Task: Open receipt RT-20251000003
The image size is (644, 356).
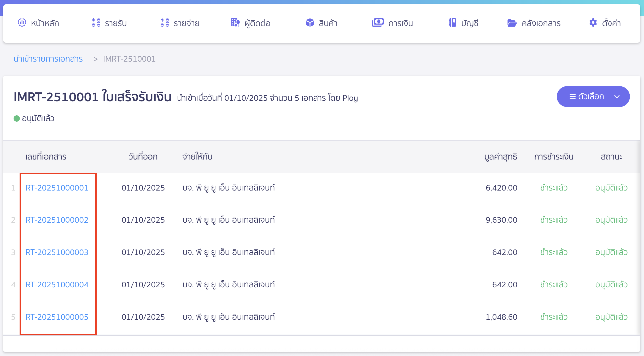Action: 56,252
